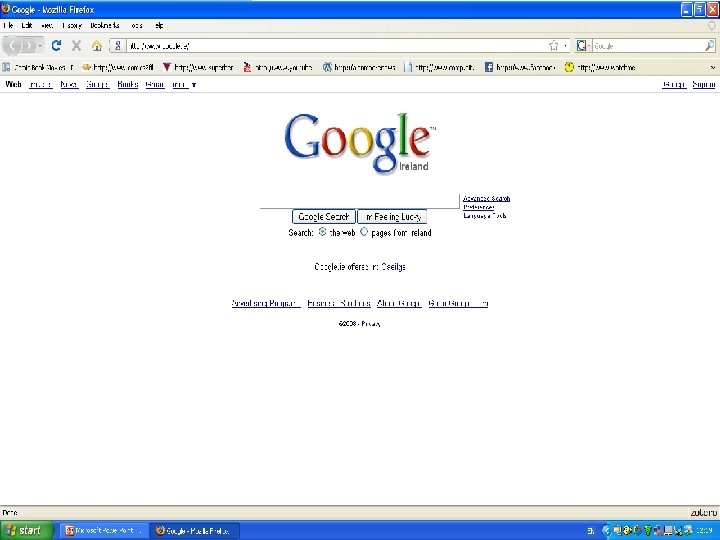The height and width of the screenshot is (540, 720).
Task: Open the comics bookmark with the orange icon
Action: point(118,68)
